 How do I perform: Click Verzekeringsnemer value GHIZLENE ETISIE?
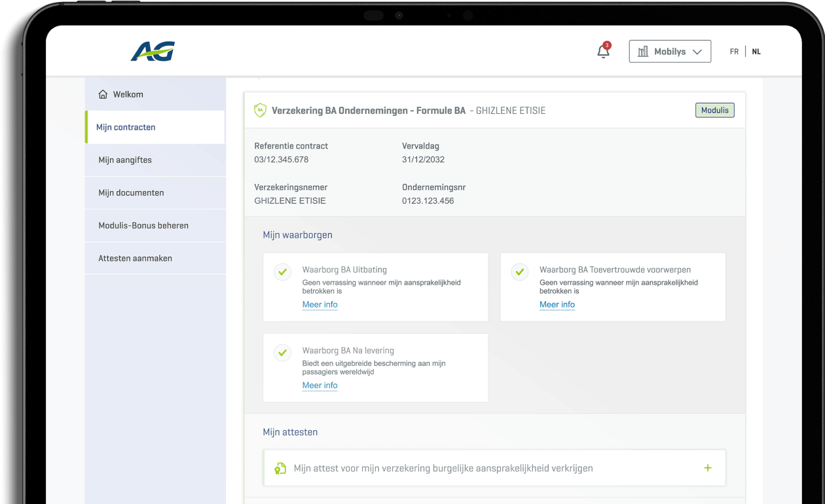tap(290, 201)
